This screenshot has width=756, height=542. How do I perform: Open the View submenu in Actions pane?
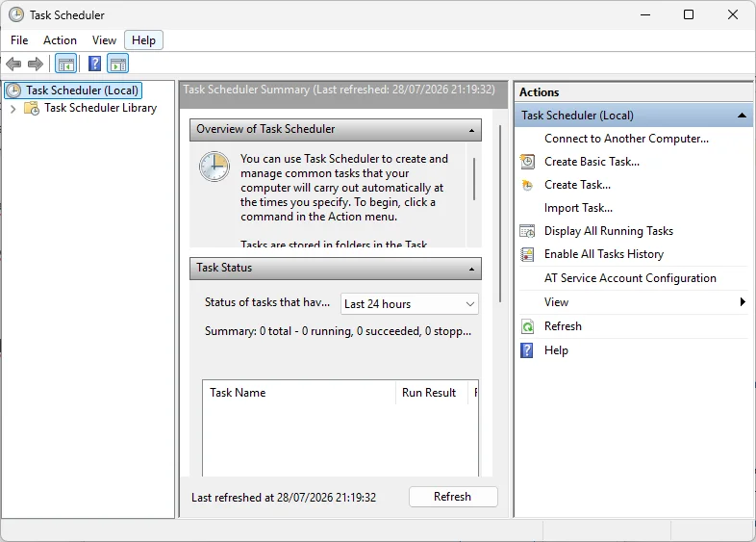click(x=634, y=302)
